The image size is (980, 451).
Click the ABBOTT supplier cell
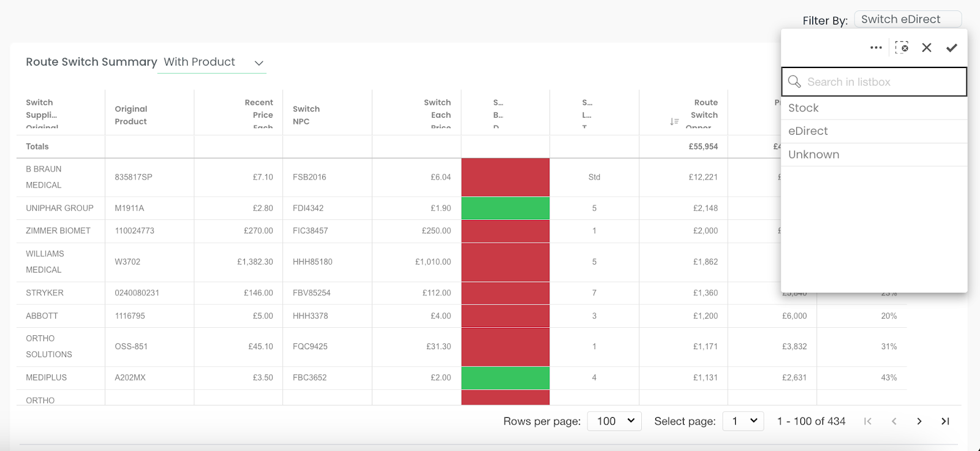tap(60, 316)
